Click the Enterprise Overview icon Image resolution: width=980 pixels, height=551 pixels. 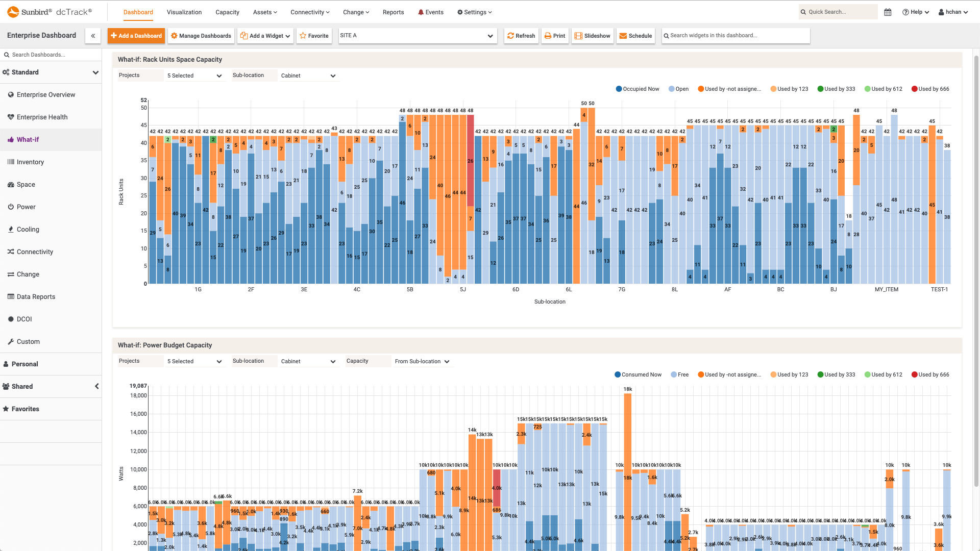click(11, 94)
